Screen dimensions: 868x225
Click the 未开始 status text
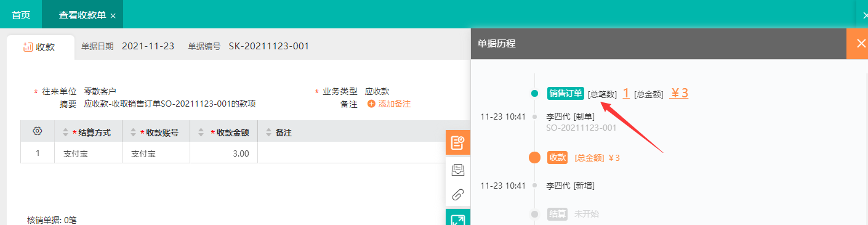click(586, 214)
